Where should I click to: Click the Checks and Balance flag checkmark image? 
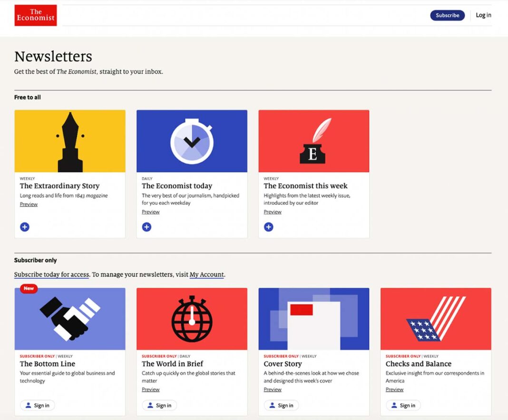click(x=436, y=319)
